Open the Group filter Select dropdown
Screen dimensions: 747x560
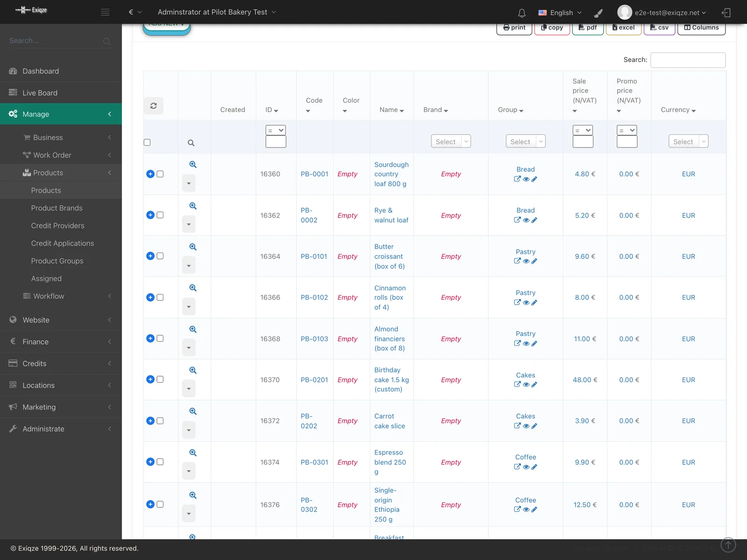pyautogui.click(x=526, y=141)
